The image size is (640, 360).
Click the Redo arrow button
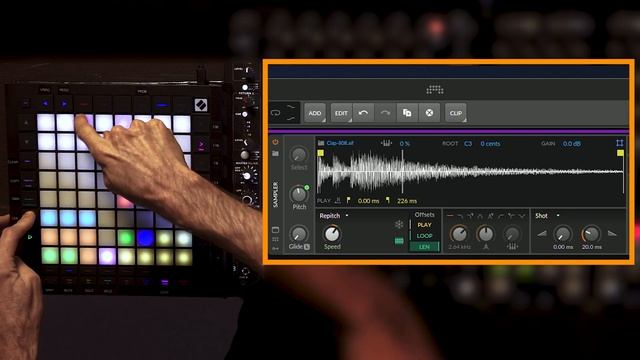pos(385,113)
